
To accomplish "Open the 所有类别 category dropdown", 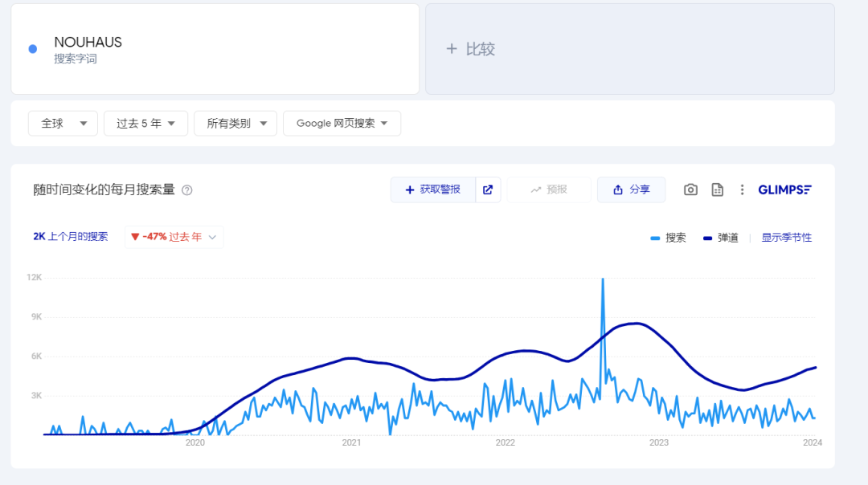I will click(x=235, y=123).
